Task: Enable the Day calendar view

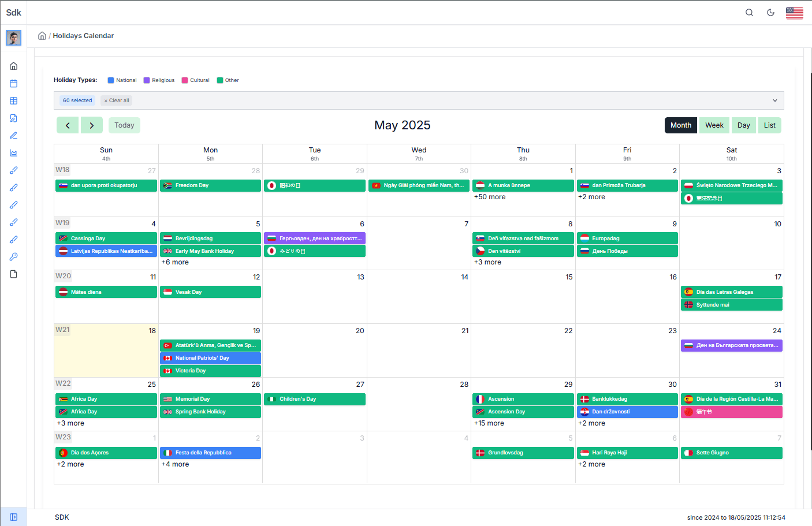Action: coord(744,125)
